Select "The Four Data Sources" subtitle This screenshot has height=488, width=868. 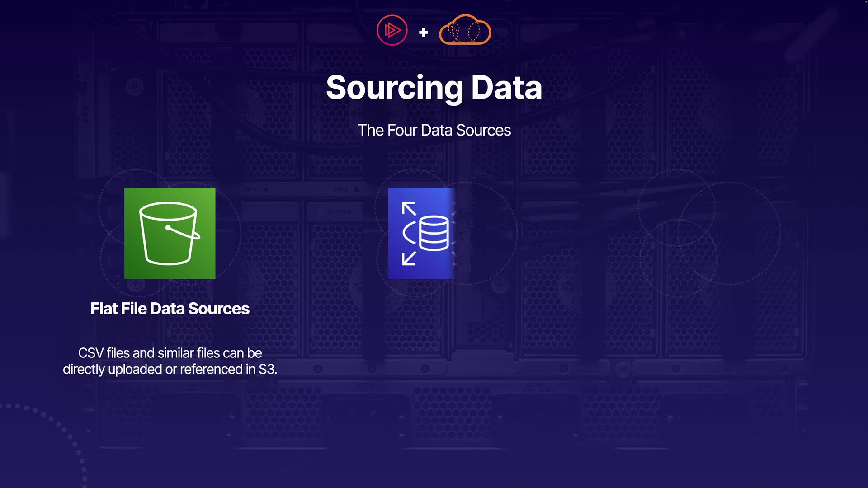pyautogui.click(x=434, y=130)
